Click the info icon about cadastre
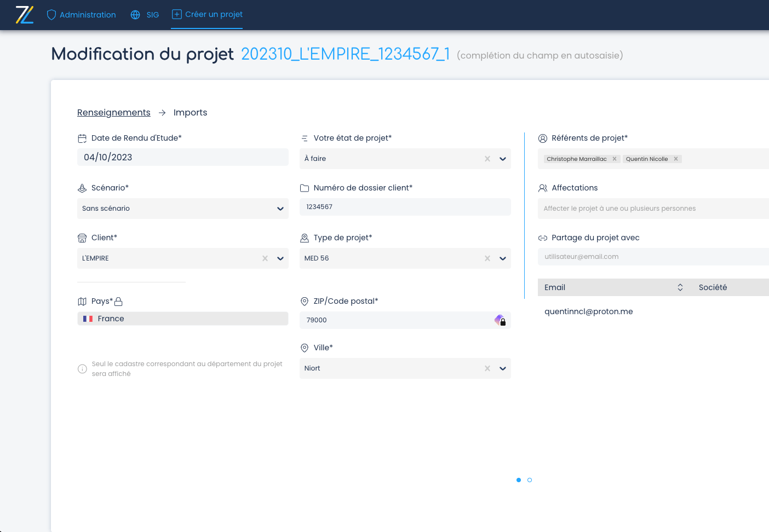Image resolution: width=769 pixels, height=532 pixels. pyautogui.click(x=82, y=369)
